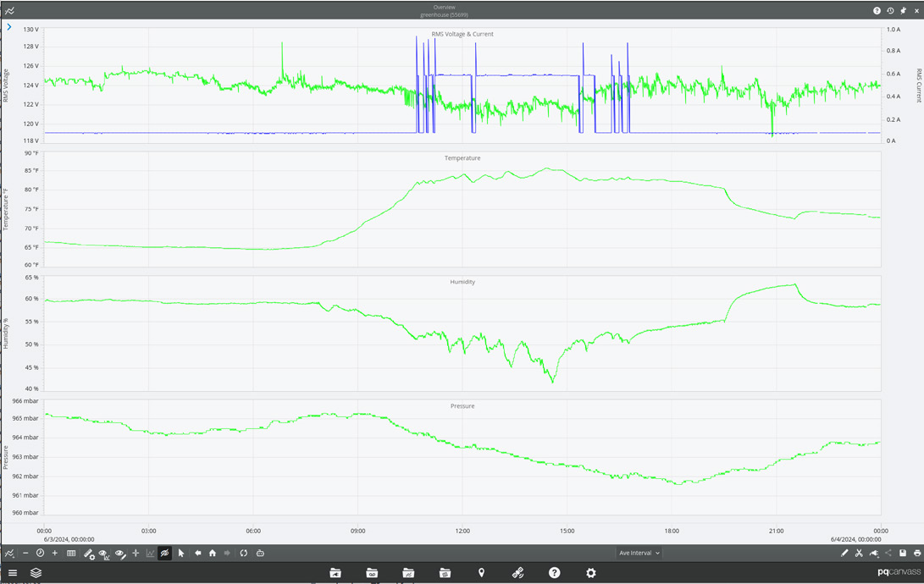Go back with the left arrow
924x584 pixels.
198,554
